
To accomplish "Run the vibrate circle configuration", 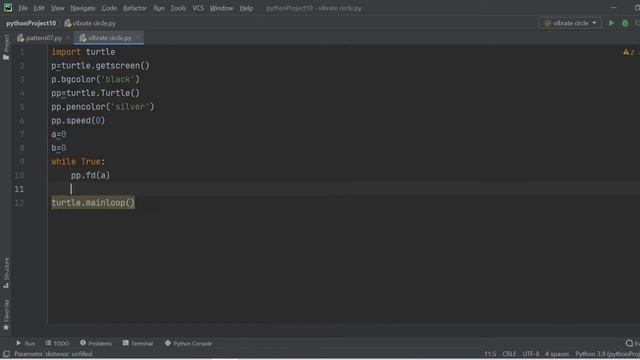I will (611, 23).
